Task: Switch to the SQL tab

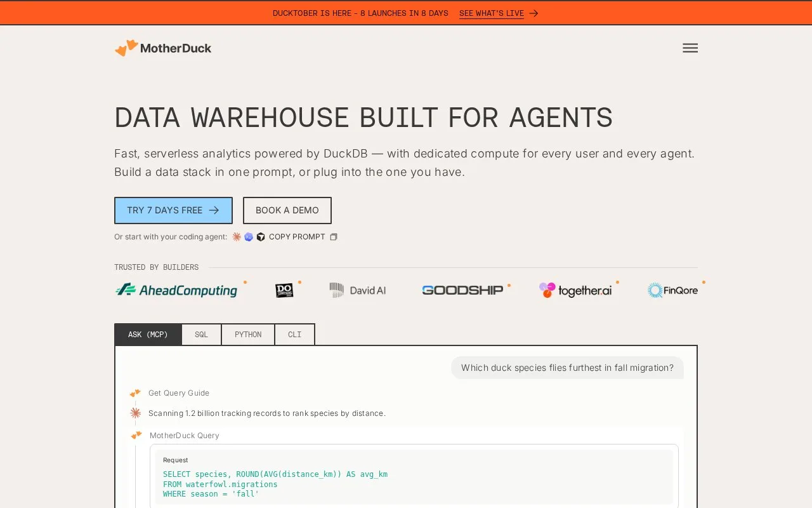Action: coord(201,335)
